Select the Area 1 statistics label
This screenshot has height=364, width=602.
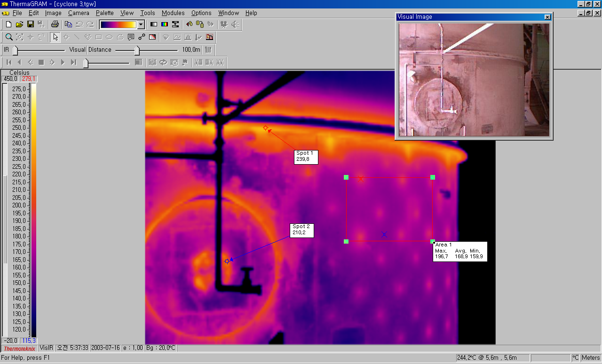460,251
